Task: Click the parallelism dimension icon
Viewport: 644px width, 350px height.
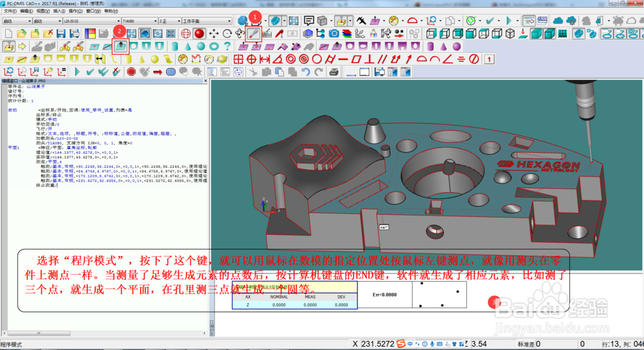Action: 383,59
